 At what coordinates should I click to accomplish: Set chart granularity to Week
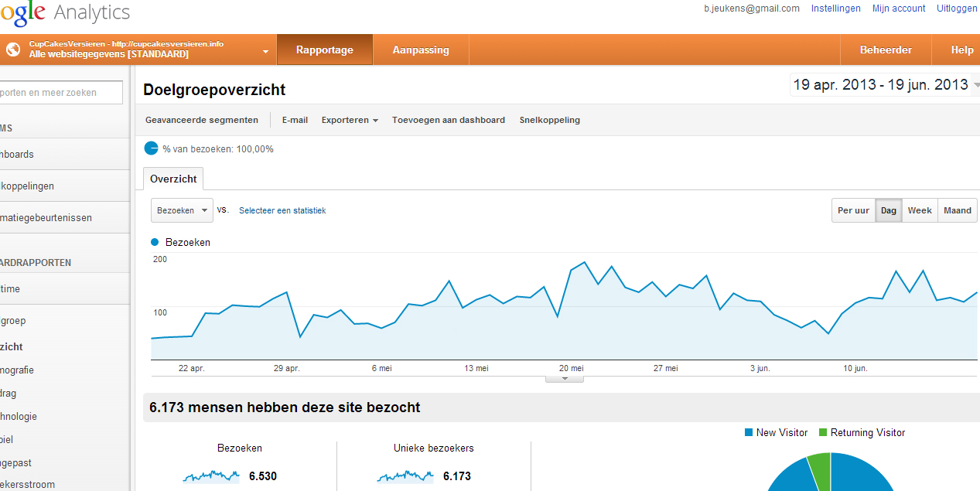[x=920, y=210]
